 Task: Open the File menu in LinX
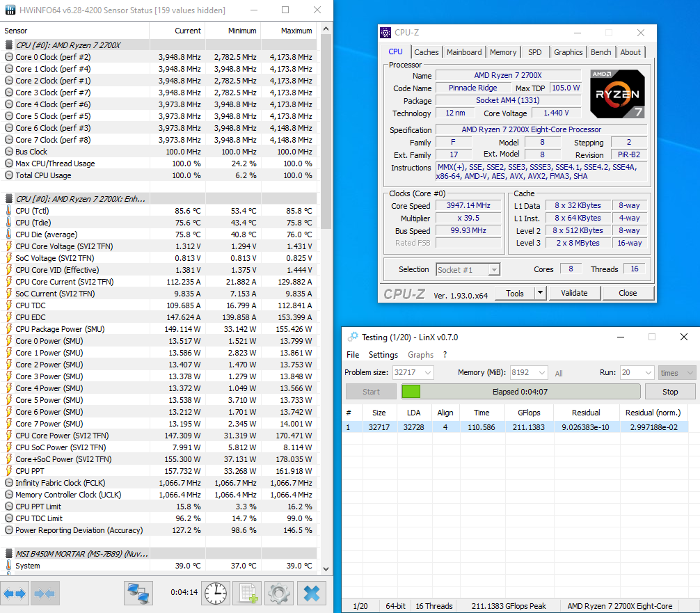click(x=353, y=354)
